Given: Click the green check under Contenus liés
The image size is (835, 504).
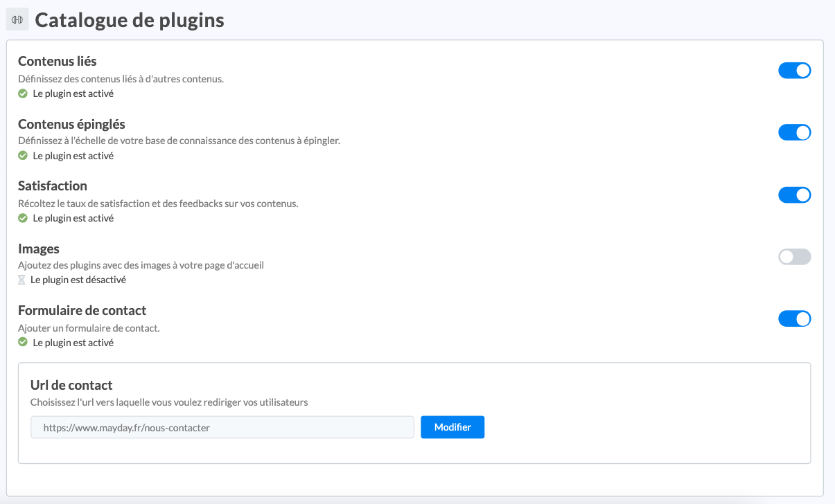Looking at the screenshot, I should point(23,93).
